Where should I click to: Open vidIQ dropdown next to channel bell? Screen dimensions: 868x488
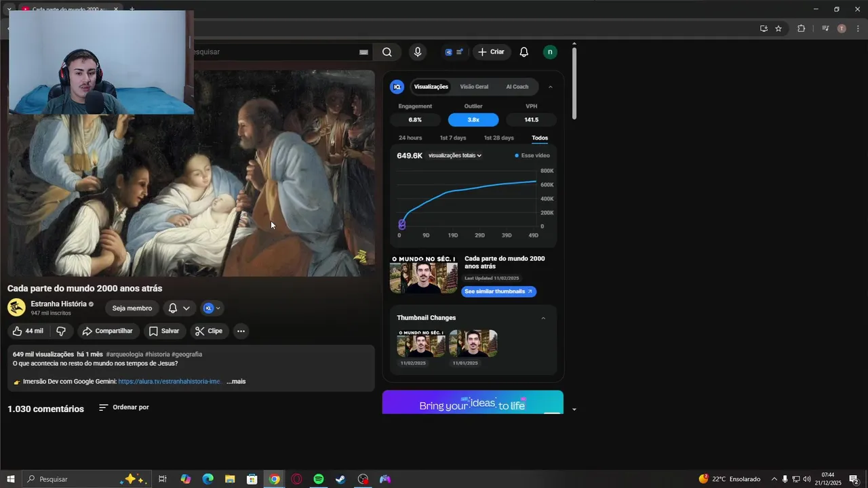coord(212,308)
